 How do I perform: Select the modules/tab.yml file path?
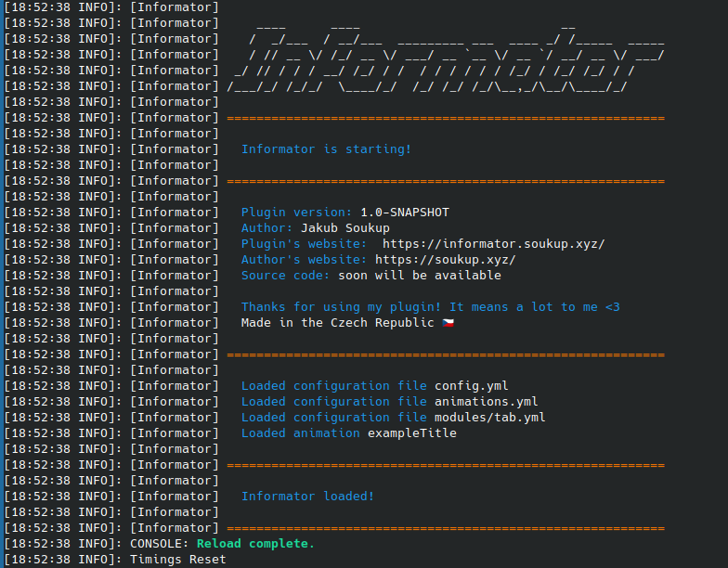(x=489, y=418)
